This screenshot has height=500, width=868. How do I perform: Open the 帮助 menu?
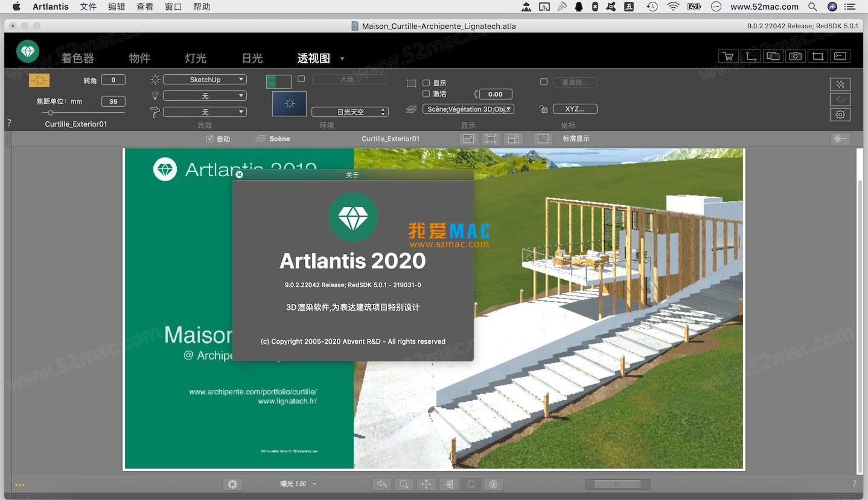pos(202,7)
